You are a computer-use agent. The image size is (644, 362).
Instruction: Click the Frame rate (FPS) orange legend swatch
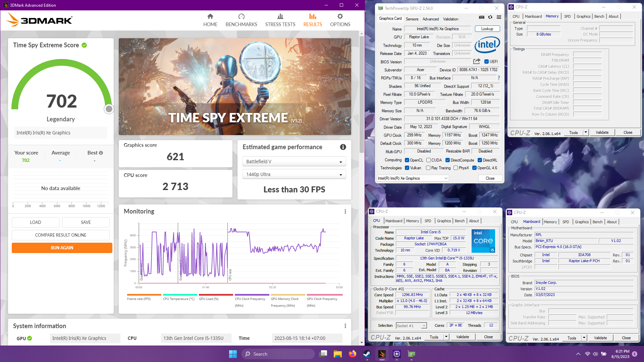pos(144,295)
